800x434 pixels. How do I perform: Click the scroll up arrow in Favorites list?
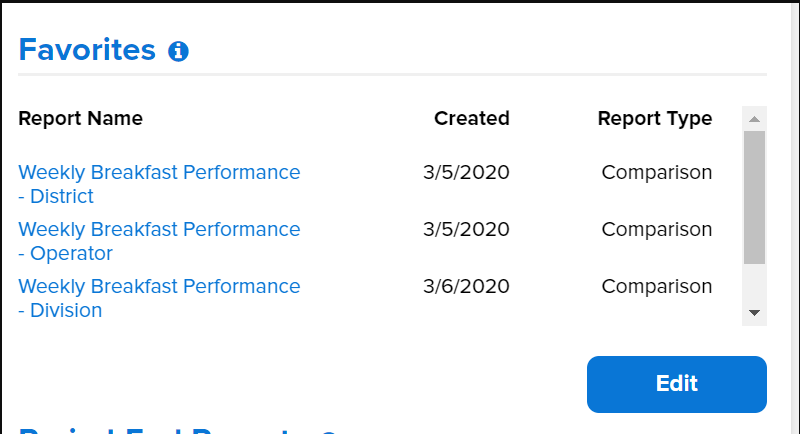[755, 118]
